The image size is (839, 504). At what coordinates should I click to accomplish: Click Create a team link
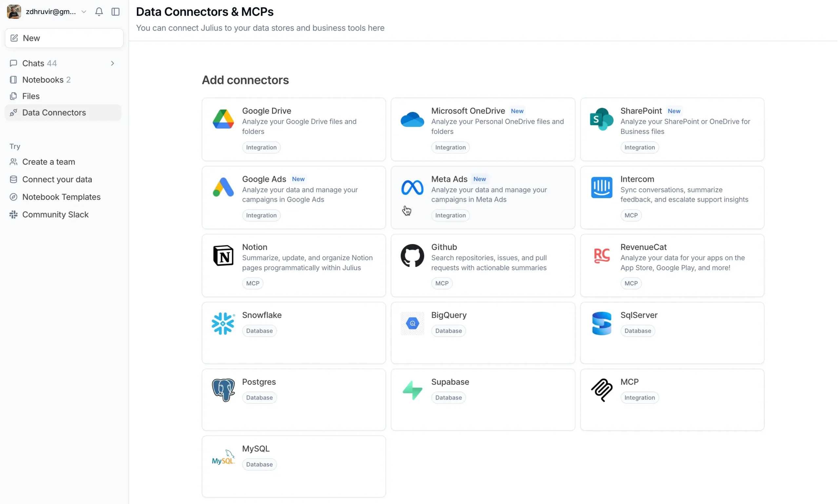pyautogui.click(x=49, y=162)
